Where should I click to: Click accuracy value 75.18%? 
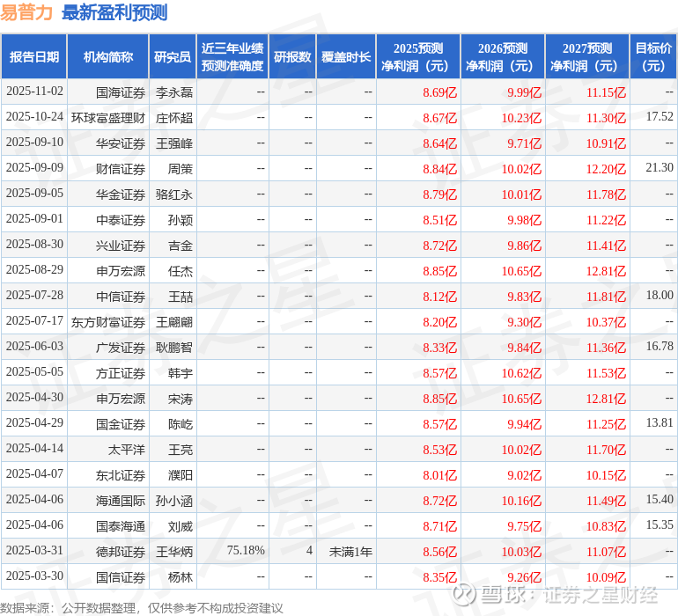246,550
